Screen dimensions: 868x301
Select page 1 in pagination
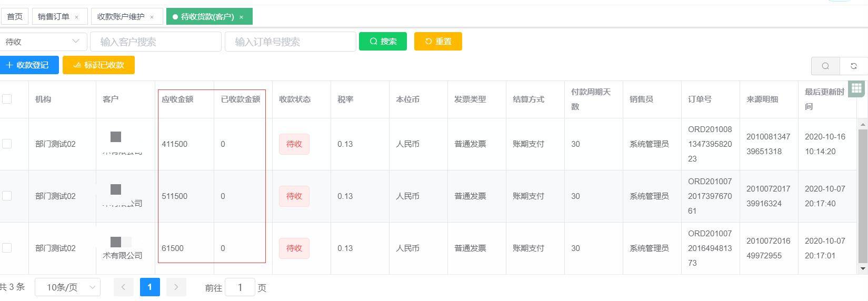150,287
